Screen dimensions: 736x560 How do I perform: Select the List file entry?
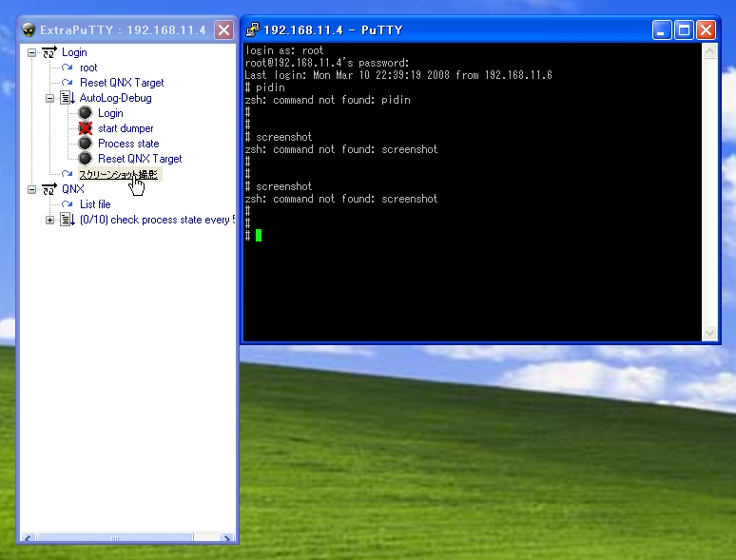[x=95, y=204]
